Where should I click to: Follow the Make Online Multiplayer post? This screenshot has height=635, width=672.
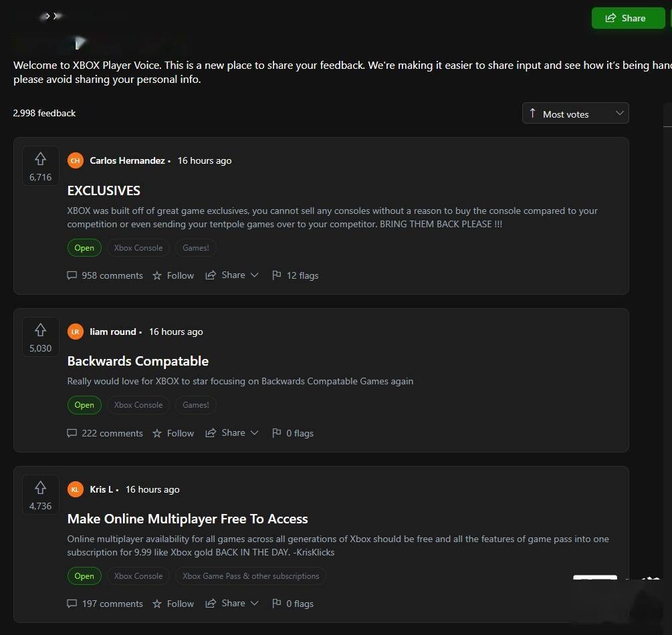[x=173, y=604]
